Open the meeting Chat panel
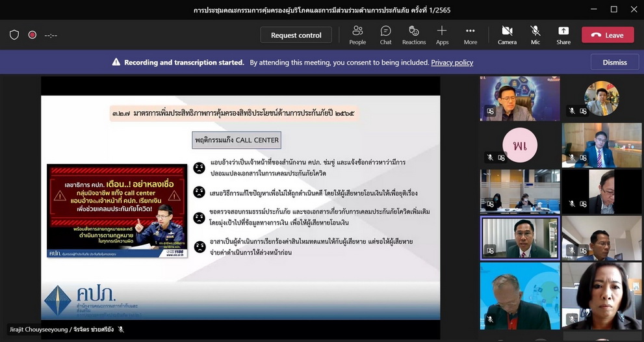 [385, 34]
